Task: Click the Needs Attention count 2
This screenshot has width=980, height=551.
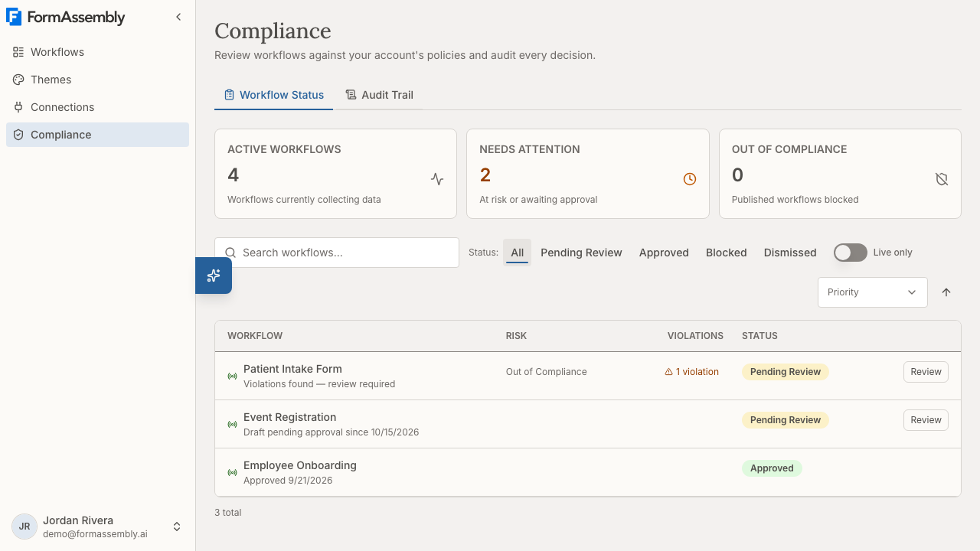Action: click(485, 175)
